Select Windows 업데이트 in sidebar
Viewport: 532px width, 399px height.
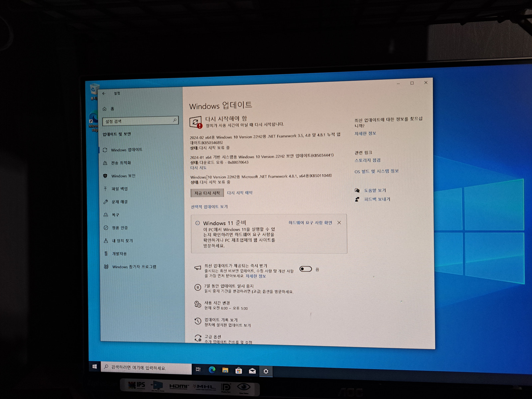tap(126, 150)
